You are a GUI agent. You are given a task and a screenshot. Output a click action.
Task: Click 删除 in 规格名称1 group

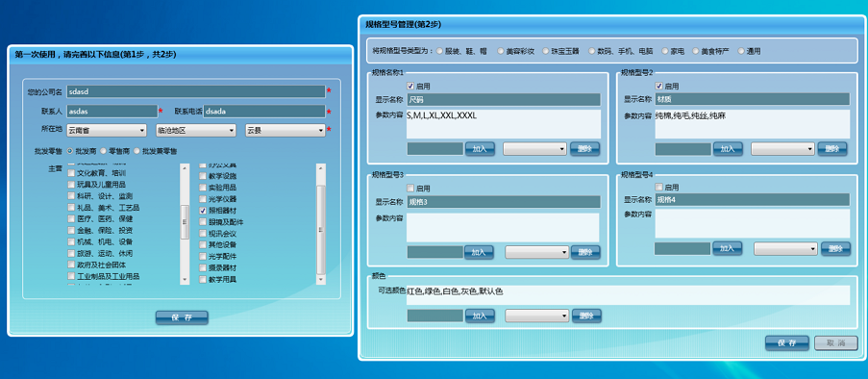(x=584, y=149)
